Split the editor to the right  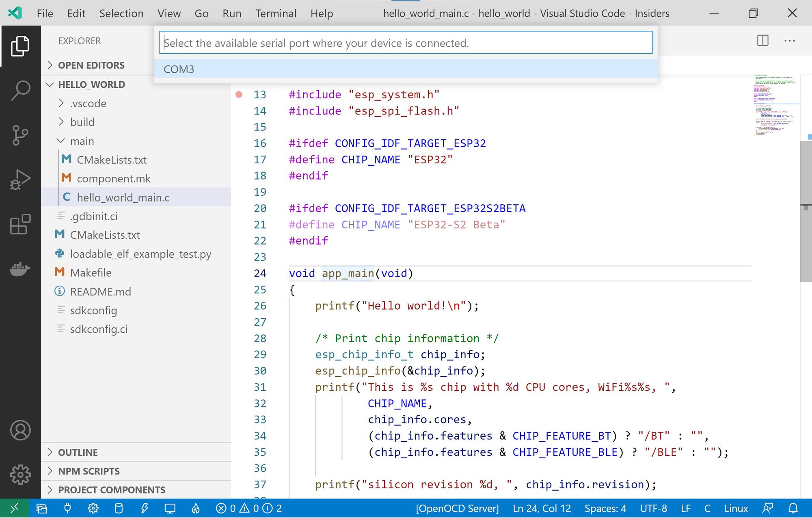point(763,41)
